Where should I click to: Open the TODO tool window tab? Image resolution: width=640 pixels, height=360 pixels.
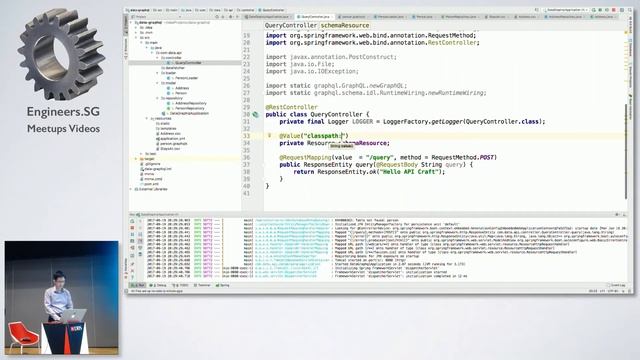(x=180, y=285)
